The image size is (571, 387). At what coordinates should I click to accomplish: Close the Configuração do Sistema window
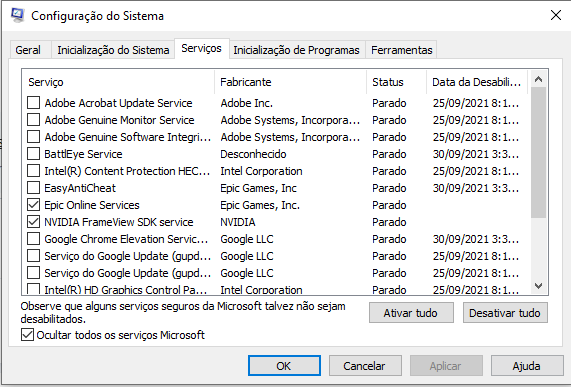(x=556, y=15)
